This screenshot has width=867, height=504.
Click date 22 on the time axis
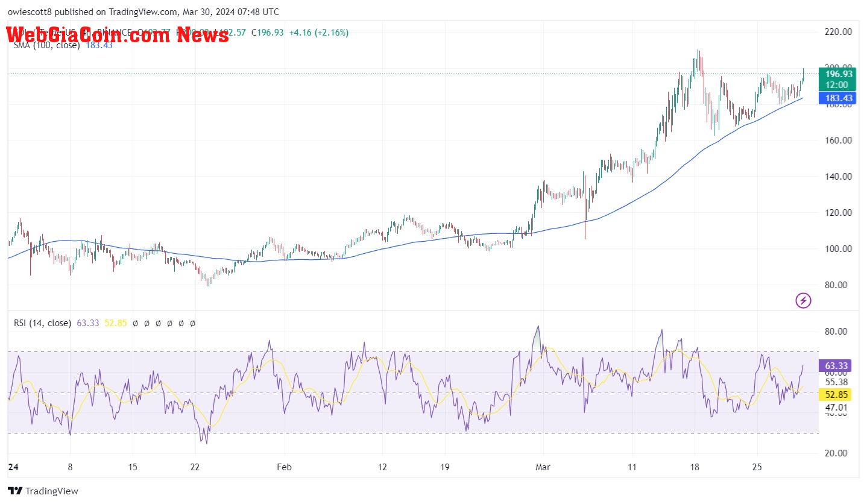pyautogui.click(x=195, y=467)
